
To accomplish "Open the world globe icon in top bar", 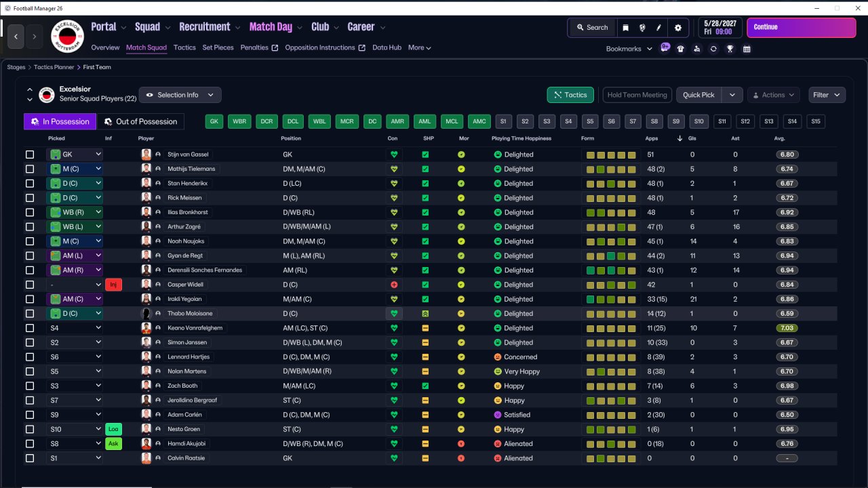I will point(642,28).
